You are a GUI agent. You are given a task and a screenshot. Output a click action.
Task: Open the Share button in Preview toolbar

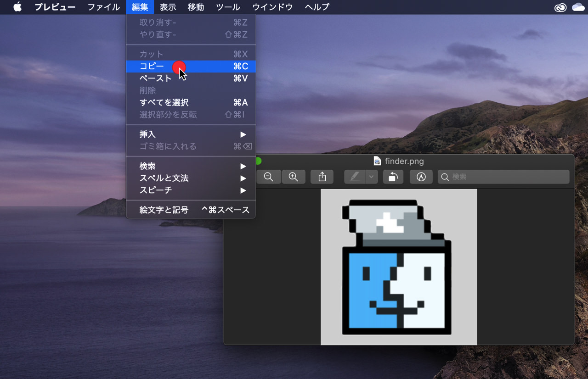322,177
